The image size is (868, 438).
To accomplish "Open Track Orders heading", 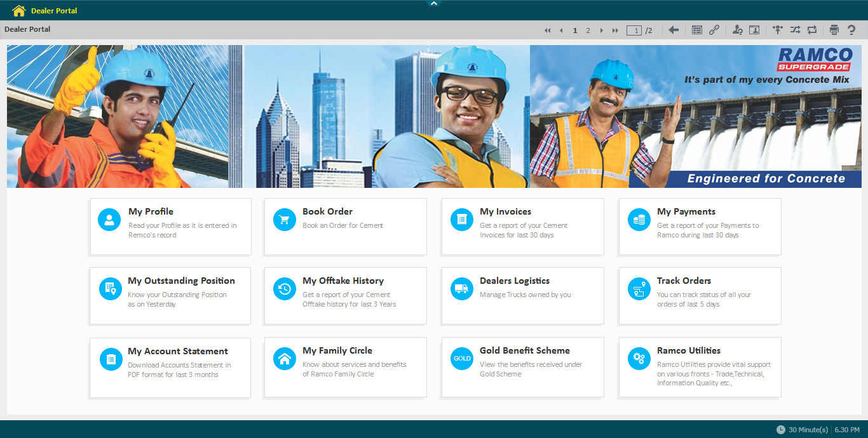I will [x=684, y=281].
